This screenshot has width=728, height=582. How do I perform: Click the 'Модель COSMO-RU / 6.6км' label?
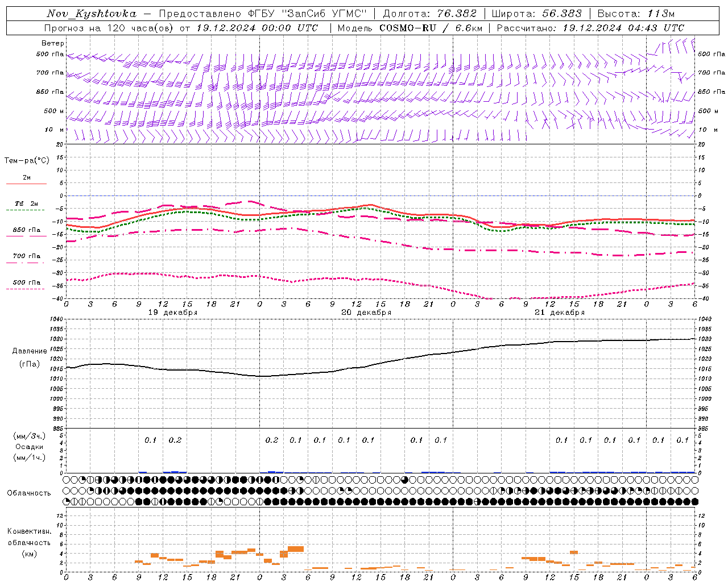point(409,28)
